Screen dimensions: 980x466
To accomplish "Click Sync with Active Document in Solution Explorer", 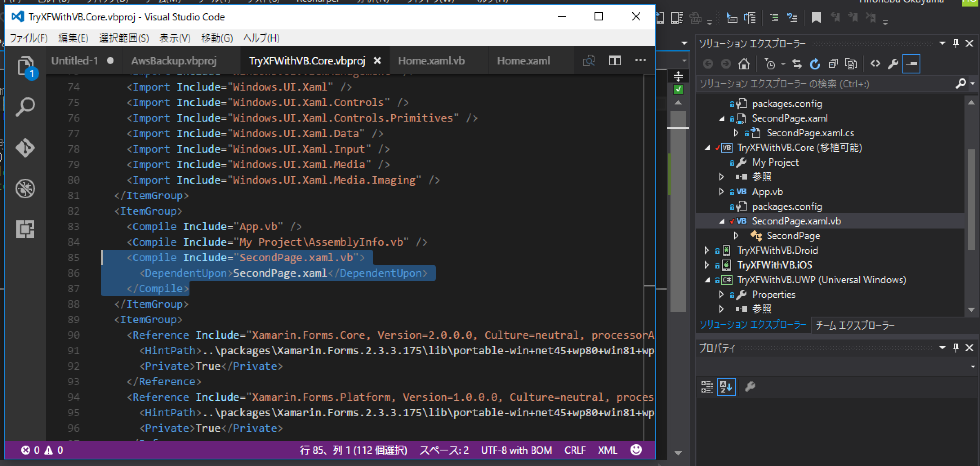I will click(x=797, y=64).
